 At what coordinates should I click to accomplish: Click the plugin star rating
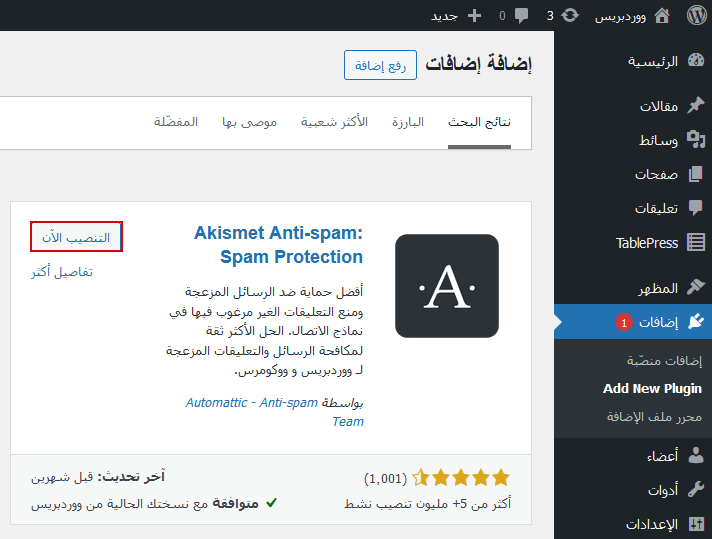point(460,478)
